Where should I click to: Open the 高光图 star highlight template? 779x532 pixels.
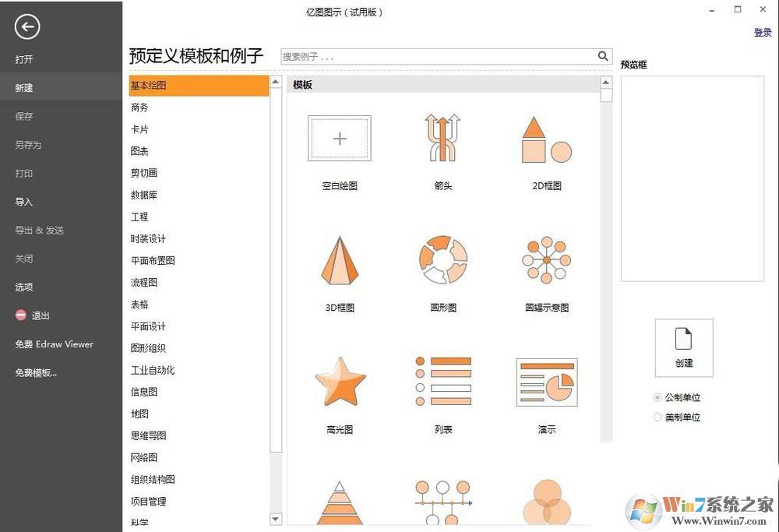point(339,382)
